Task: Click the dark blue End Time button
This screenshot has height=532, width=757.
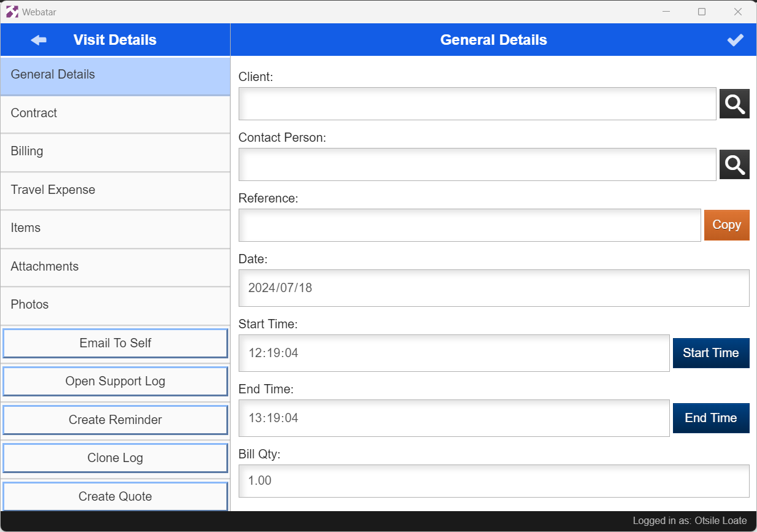Action: (710, 418)
